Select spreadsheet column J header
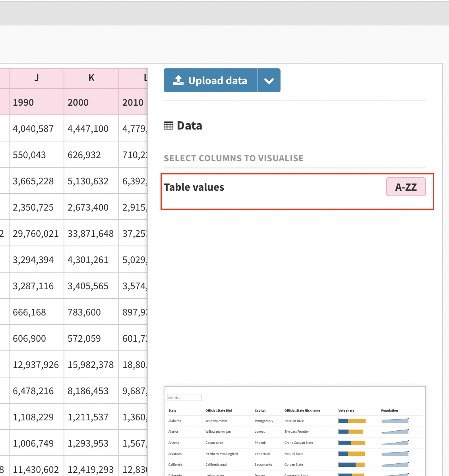 click(36, 78)
